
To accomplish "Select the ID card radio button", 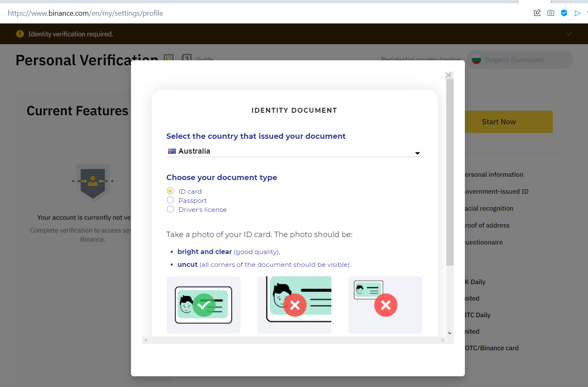I will 170,191.
